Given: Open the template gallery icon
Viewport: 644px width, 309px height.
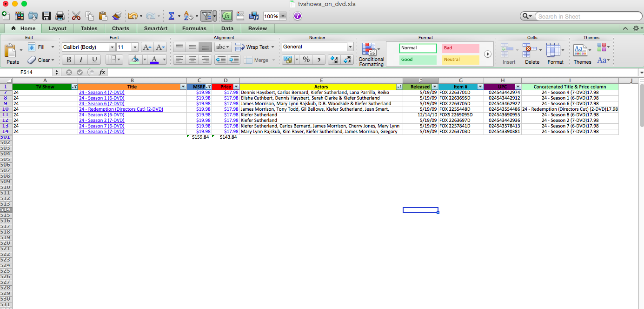Looking at the screenshot, I should 20,16.
